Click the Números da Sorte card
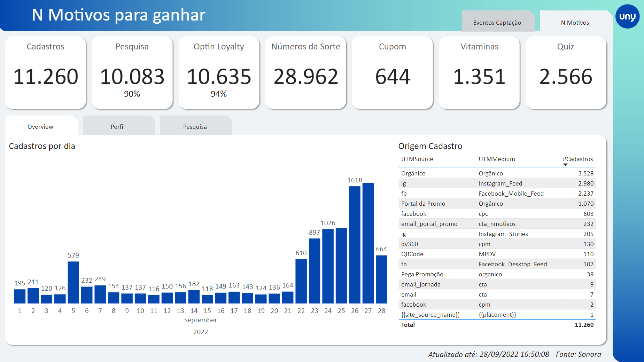Viewport: 644px width, 362px height. coord(305,73)
